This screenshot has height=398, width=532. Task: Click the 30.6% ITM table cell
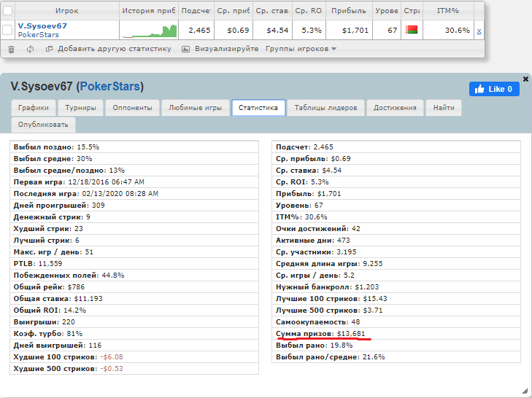point(448,30)
